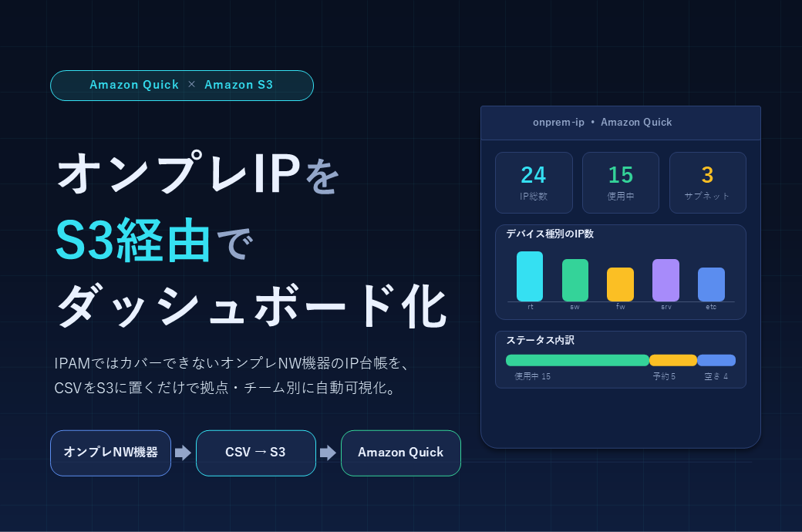Click the purple srv bar in chart
Viewport: 802px width, 532px height.
(x=666, y=281)
